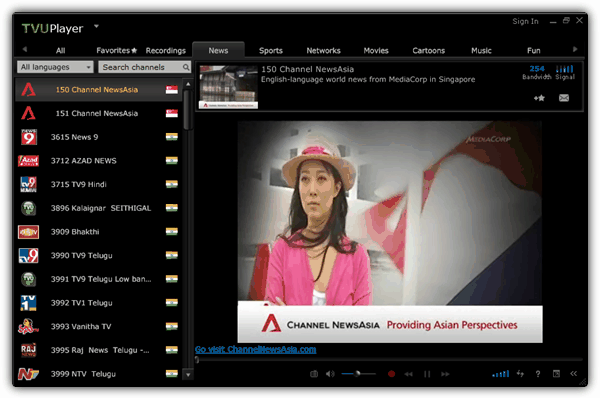
Task: Open the Favorites tab
Action: 116,51
